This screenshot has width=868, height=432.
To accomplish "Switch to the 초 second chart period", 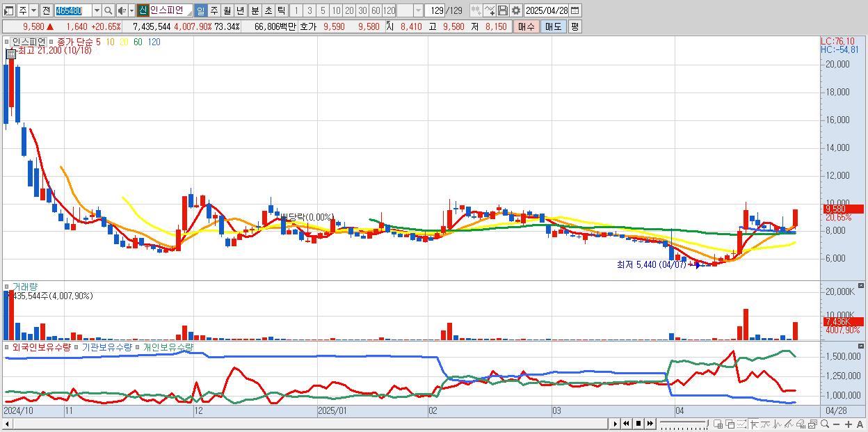I will [268, 10].
